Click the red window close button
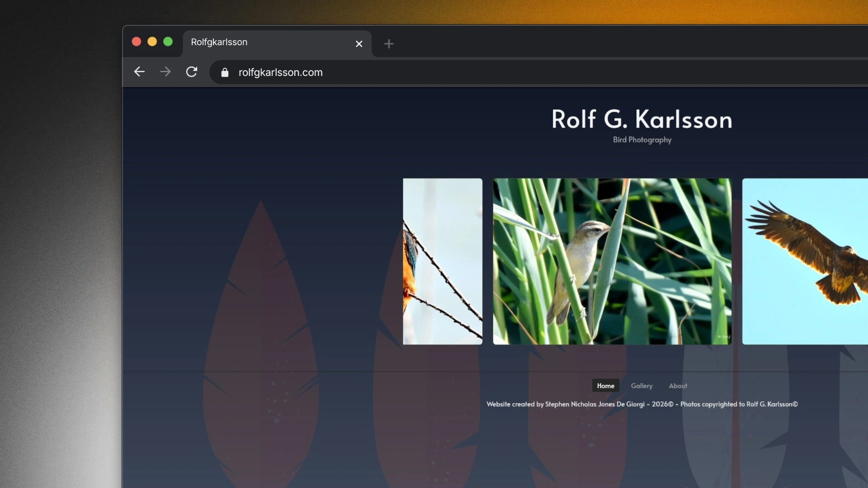This screenshot has height=488, width=868. click(137, 42)
